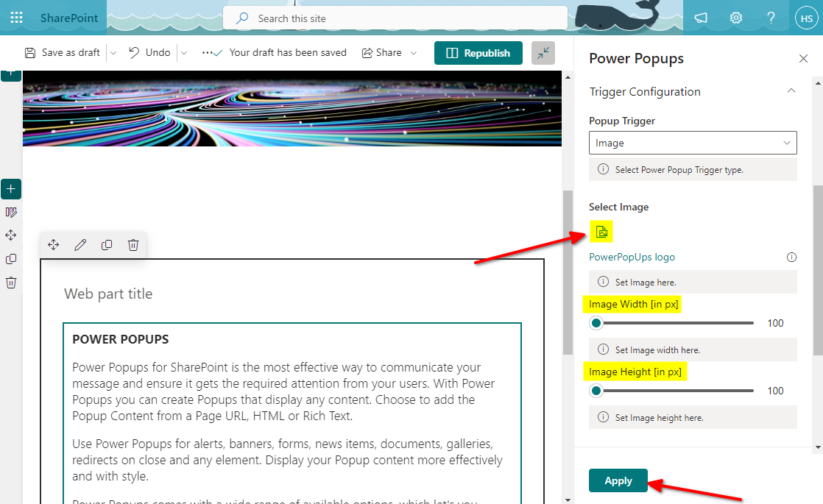Click the Image Width value 100

click(x=775, y=323)
